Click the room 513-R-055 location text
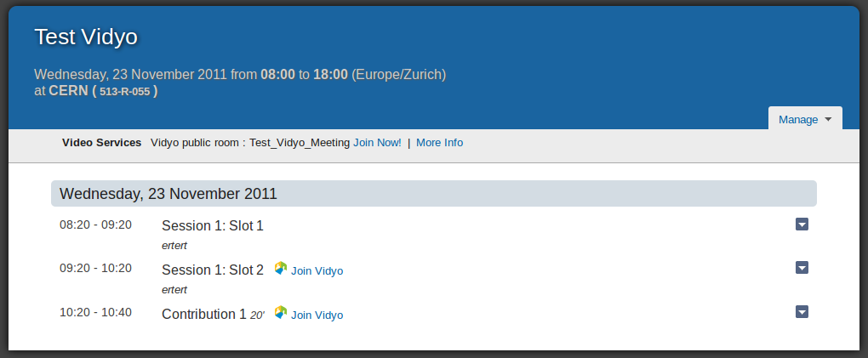The width and height of the screenshot is (868, 358). pos(124,92)
